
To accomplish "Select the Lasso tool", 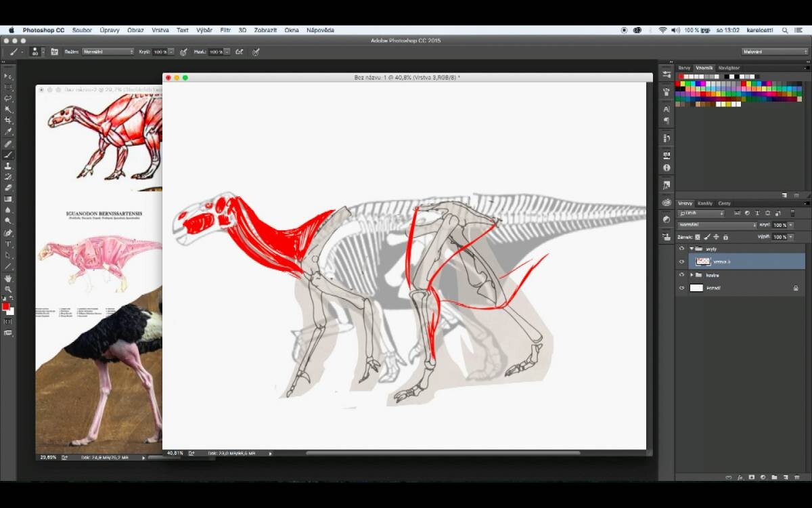I will (8, 98).
